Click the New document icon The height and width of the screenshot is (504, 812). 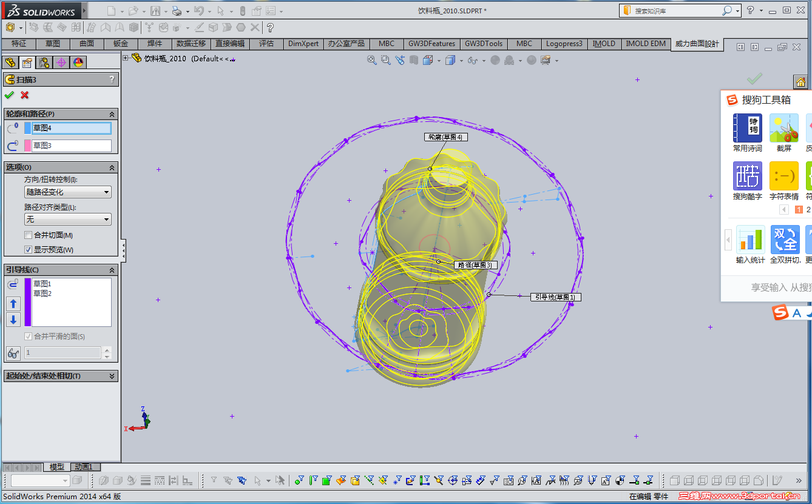pos(111,11)
